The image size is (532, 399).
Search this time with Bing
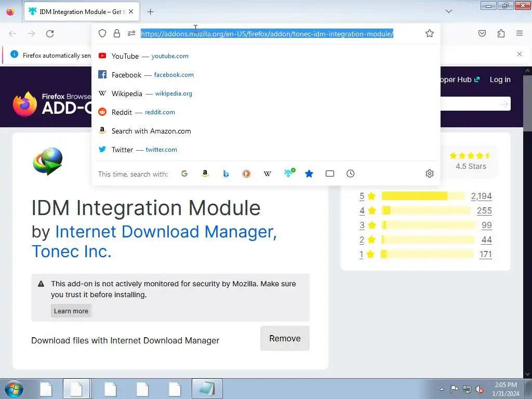coord(226,174)
